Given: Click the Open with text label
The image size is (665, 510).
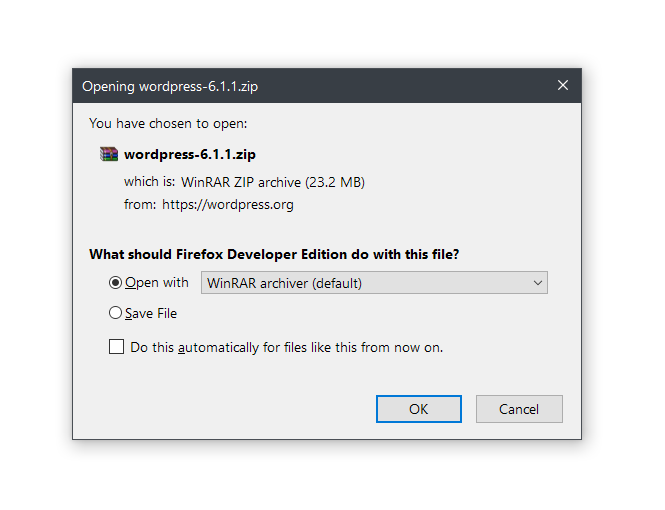Looking at the screenshot, I should tap(156, 283).
